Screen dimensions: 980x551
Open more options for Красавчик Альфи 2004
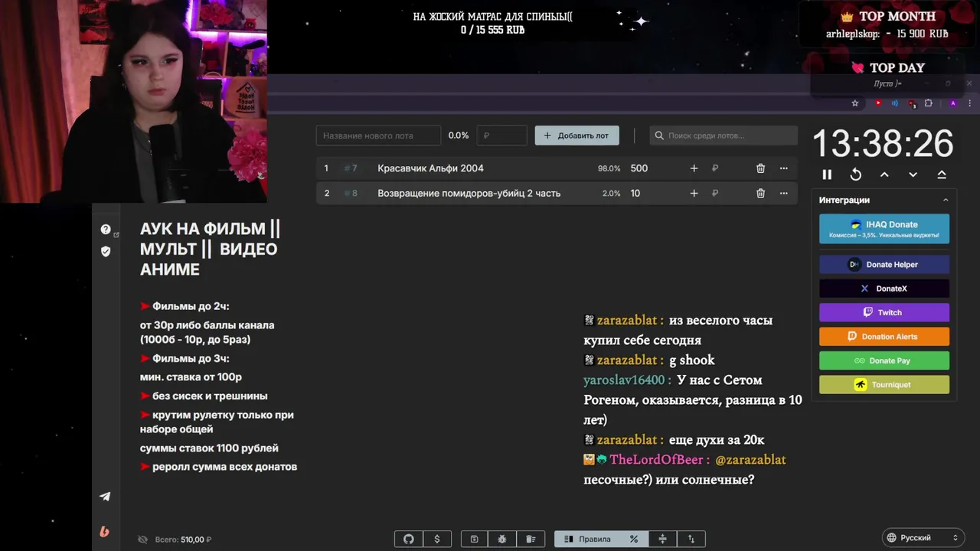click(x=783, y=168)
